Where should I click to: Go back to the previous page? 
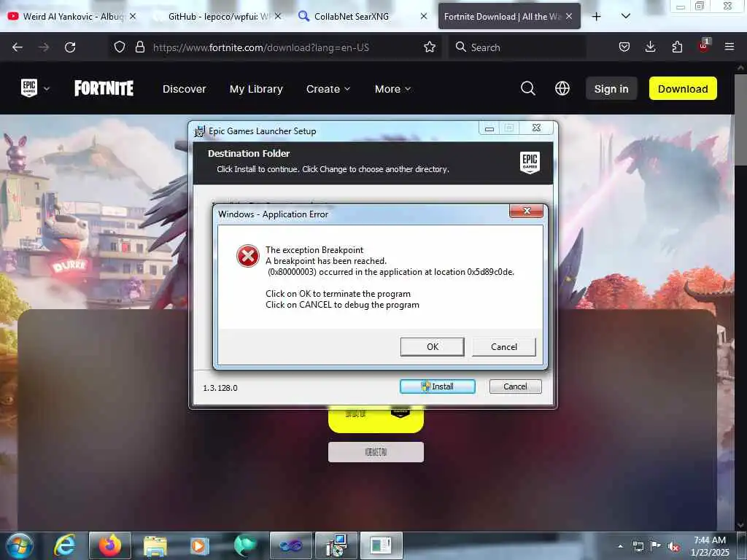click(18, 47)
